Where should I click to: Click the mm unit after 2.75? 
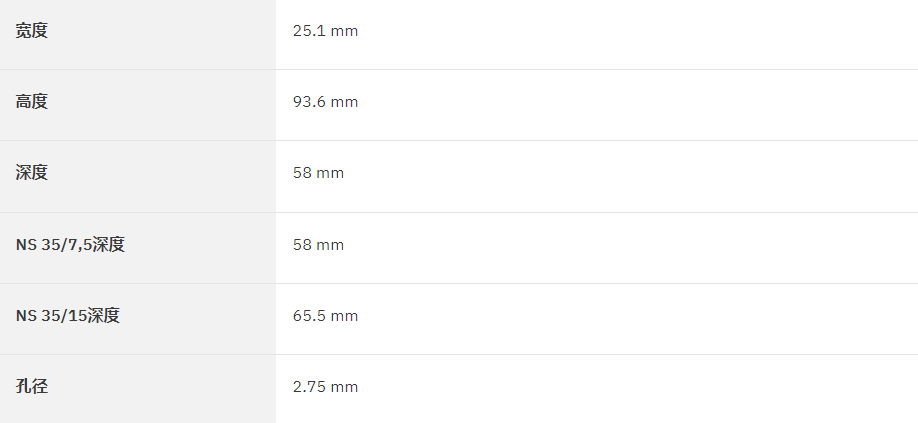click(344, 387)
